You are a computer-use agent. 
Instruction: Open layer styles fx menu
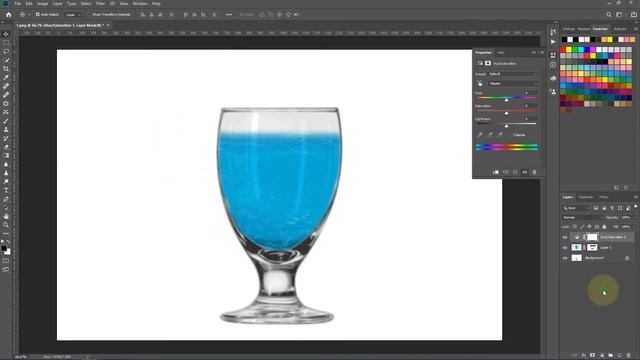click(584, 356)
